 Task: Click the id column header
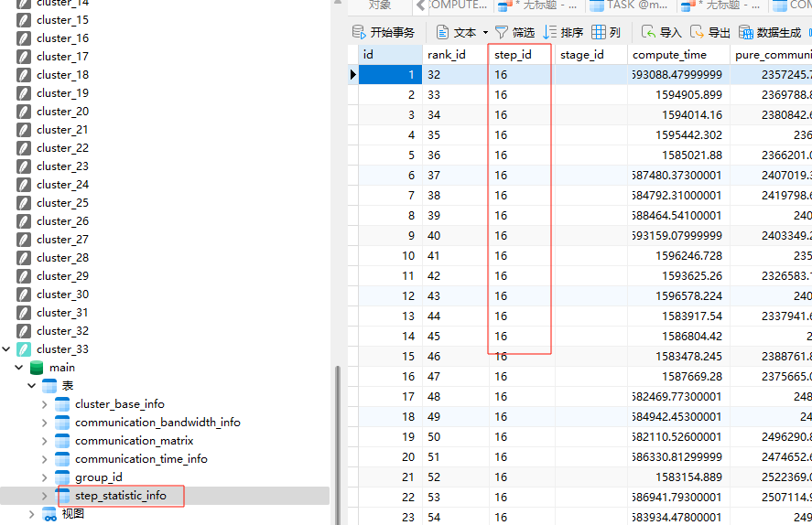pyautogui.click(x=391, y=55)
